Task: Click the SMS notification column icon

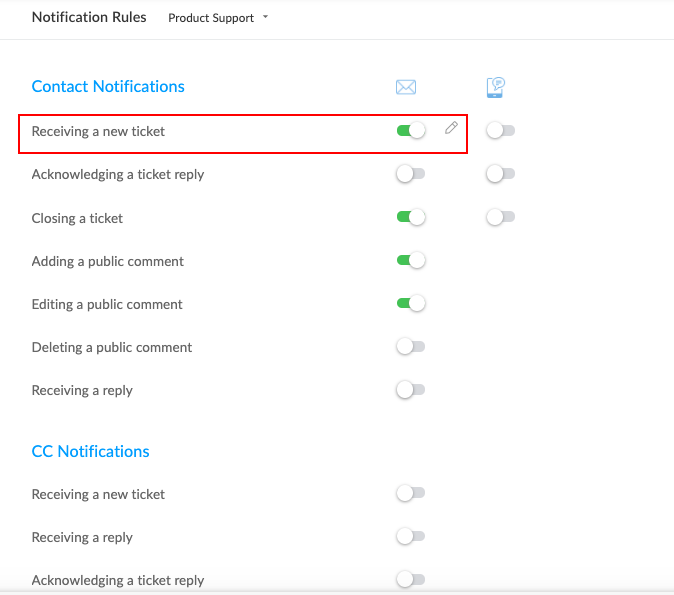Action: [495, 87]
